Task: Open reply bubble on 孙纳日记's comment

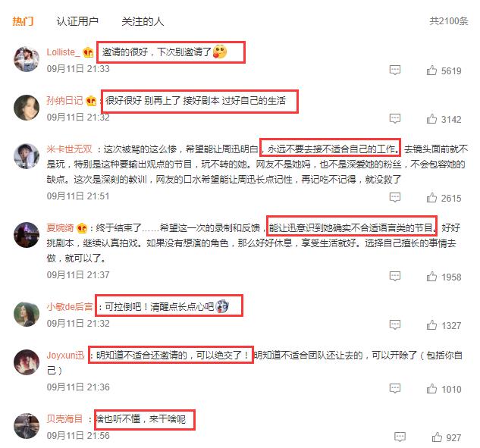Action: tap(395, 118)
